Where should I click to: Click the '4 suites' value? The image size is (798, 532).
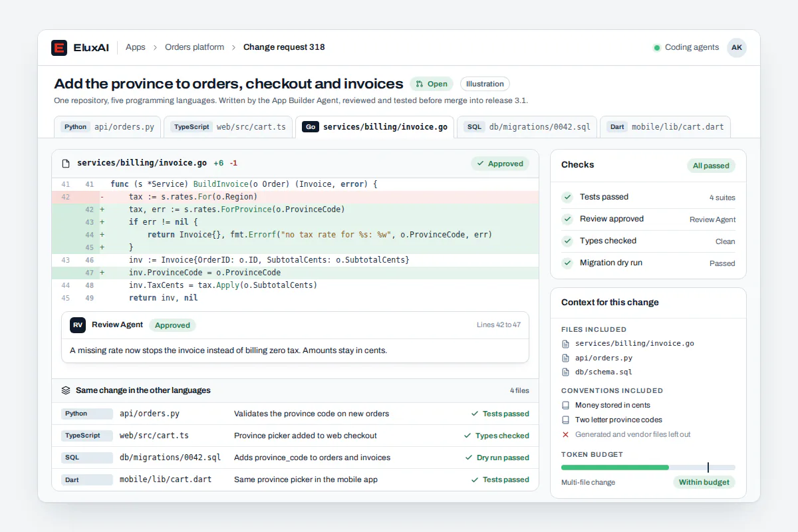722,198
